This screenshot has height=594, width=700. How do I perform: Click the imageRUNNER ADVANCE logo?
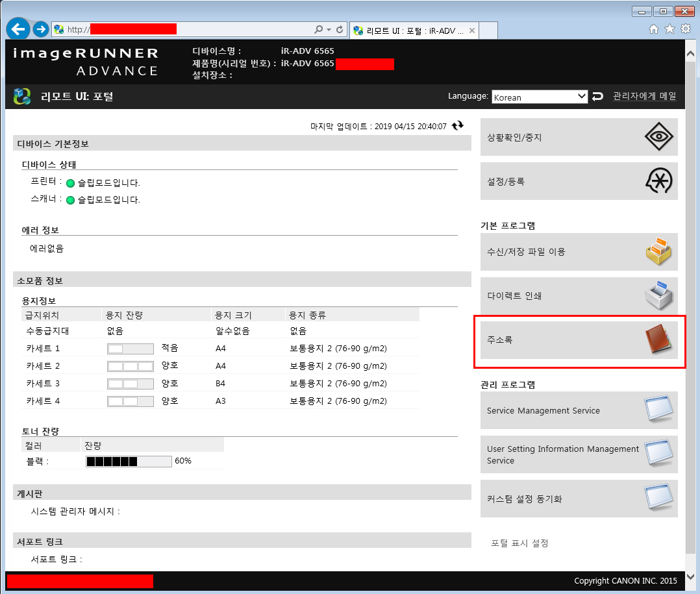[x=85, y=62]
